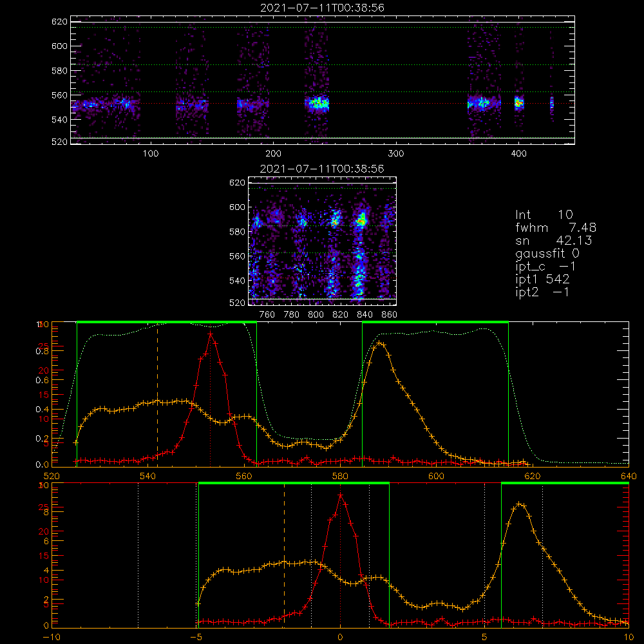This screenshot has height=644, width=644.
Task: Click the orange curve peak past 5 in the lowest plot
Action: pyautogui.click(x=520, y=504)
